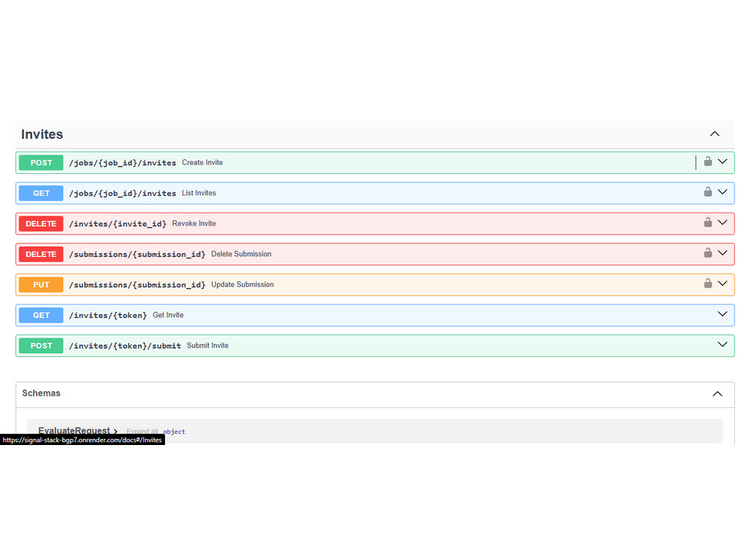Click the lock icon on Delete Submission row
This screenshot has width=747, height=560.
[708, 253]
